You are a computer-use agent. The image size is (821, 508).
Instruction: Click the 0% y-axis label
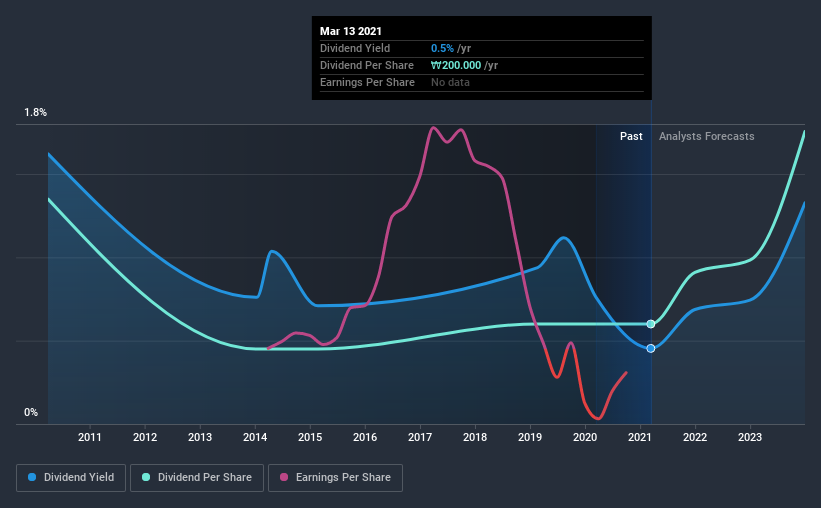pyautogui.click(x=31, y=413)
